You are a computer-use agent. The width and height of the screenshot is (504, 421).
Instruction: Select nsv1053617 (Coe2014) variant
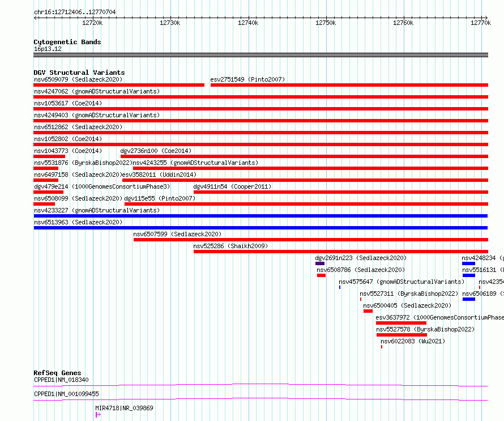pos(68,103)
